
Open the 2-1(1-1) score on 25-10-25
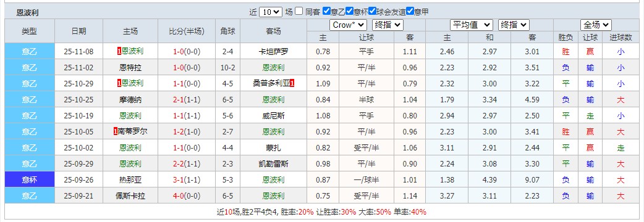coord(187,99)
